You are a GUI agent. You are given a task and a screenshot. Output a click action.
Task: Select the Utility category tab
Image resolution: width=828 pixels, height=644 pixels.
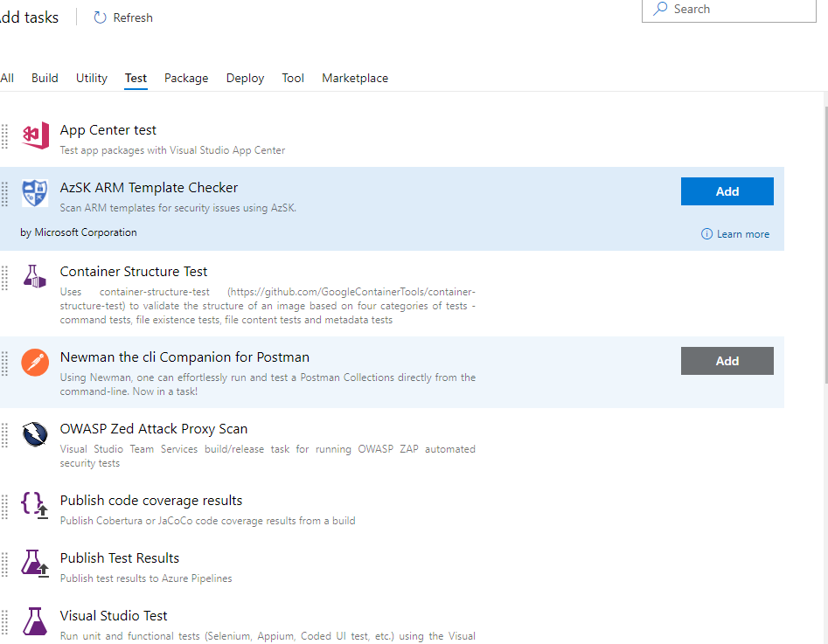pyautogui.click(x=91, y=78)
